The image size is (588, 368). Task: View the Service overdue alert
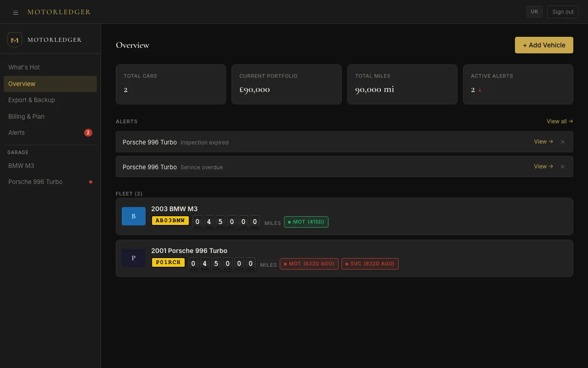coord(543,167)
